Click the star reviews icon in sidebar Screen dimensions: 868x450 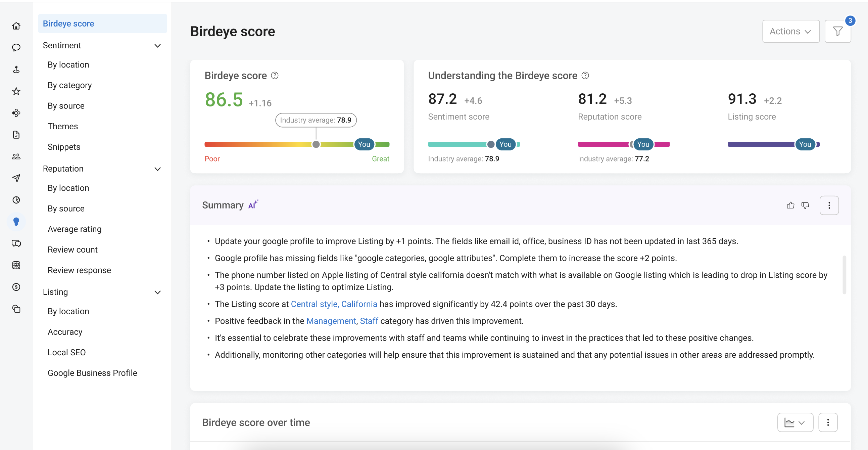16,91
